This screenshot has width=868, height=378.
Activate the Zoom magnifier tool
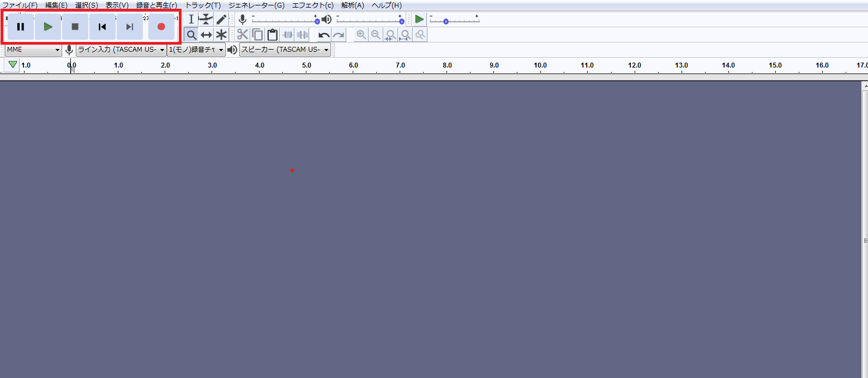[x=191, y=35]
